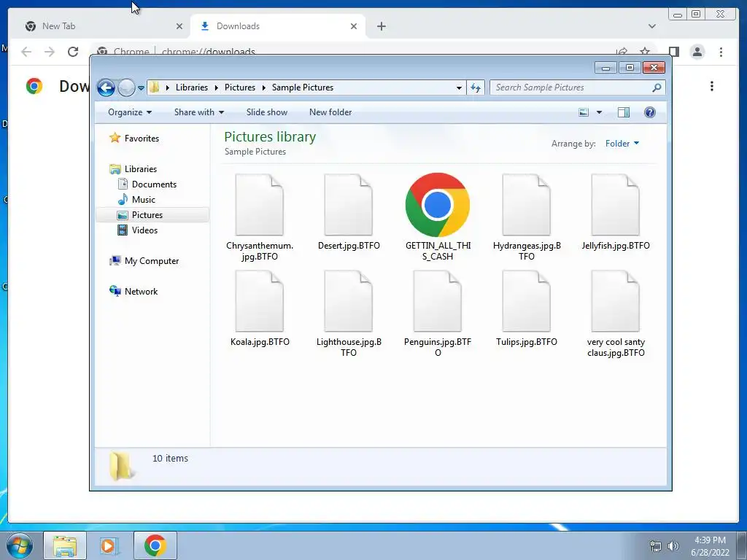Image resolution: width=747 pixels, height=560 pixels.
Task: Click the breadcrumb arrow right of the address-bar folder icon
Action: tap(167, 87)
